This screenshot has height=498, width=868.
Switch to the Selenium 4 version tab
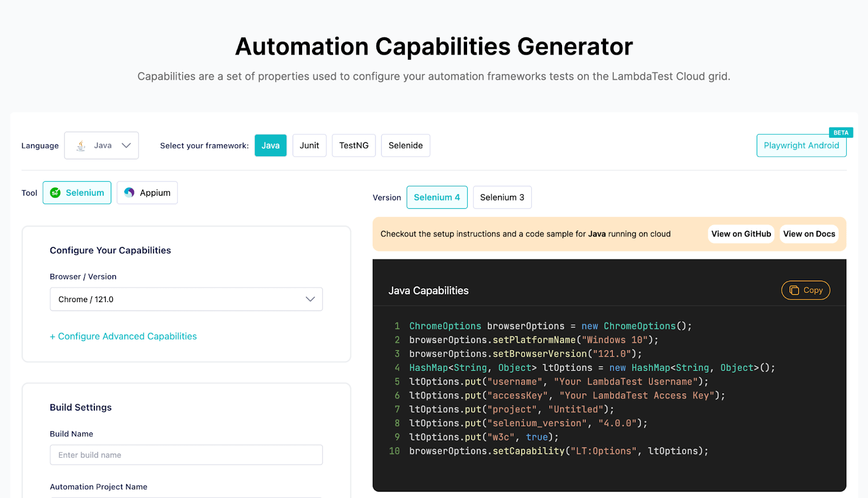[x=437, y=197]
